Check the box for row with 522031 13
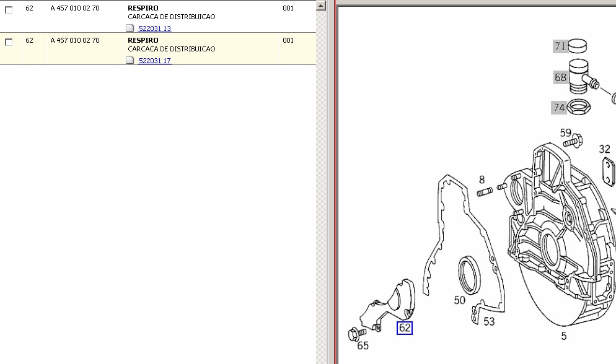Image resolution: width=616 pixels, height=364 pixels. [x=9, y=10]
